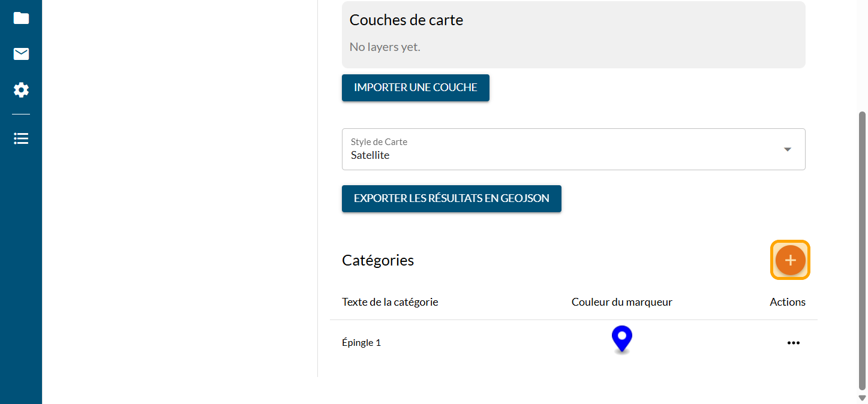Click the list icon in the sidebar
This screenshot has height=404, width=868.
(x=21, y=138)
